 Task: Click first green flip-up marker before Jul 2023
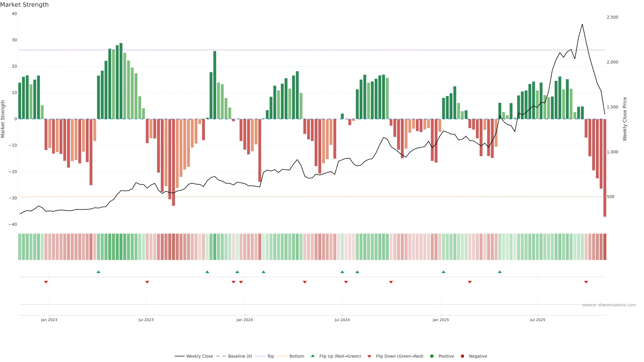(98, 272)
